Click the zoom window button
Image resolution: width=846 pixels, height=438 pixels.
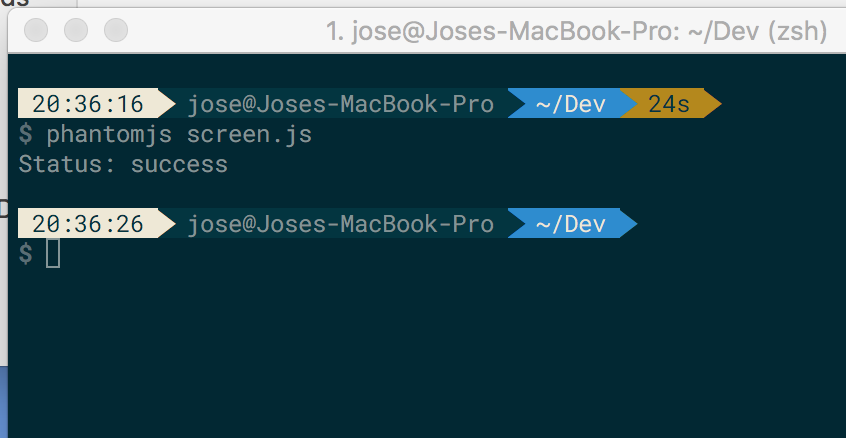[116, 30]
